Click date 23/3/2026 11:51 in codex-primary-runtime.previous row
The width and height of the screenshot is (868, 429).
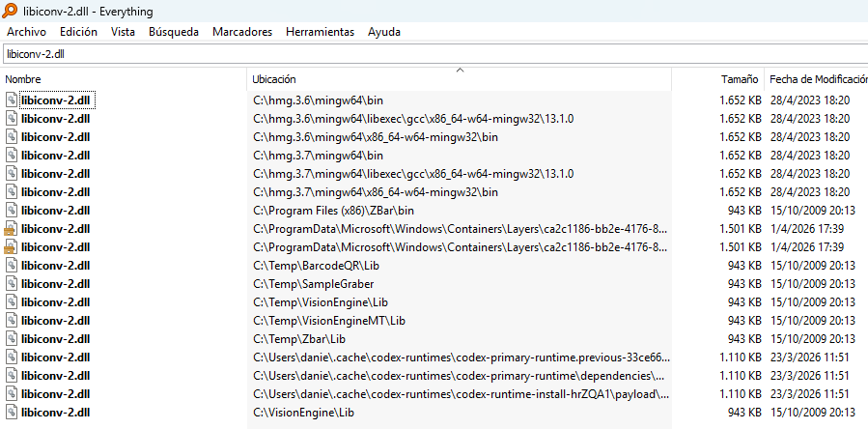click(x=809, y=357)
